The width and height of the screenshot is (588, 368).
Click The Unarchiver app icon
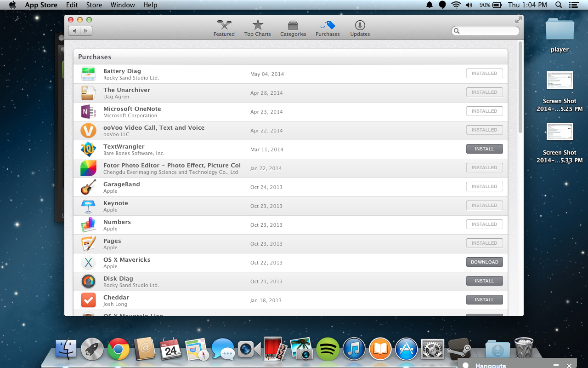[x=88, y=92]
